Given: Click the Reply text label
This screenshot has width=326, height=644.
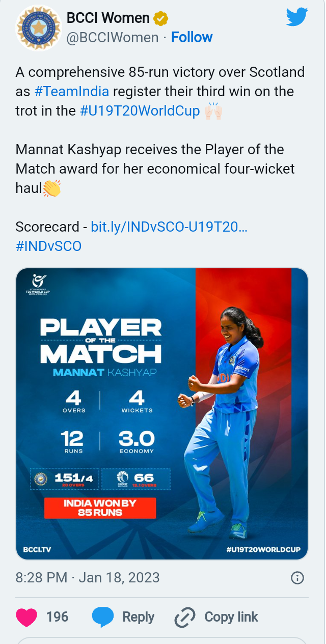Looking at the screenshot, I should (x=138, y=617).
